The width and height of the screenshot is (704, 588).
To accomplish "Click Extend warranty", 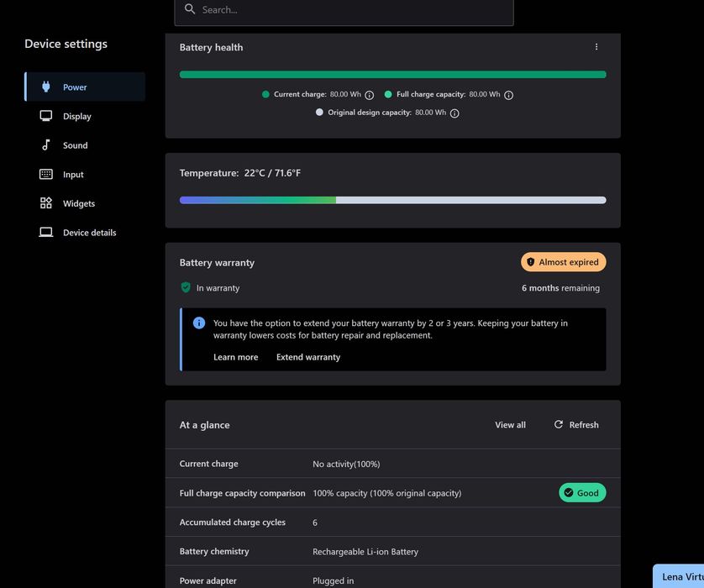I will 308,357.
